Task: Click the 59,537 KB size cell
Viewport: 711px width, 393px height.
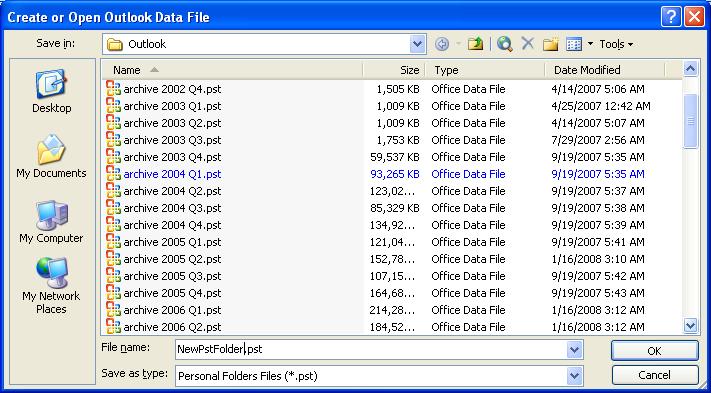Action: click(x=395, y=157)
